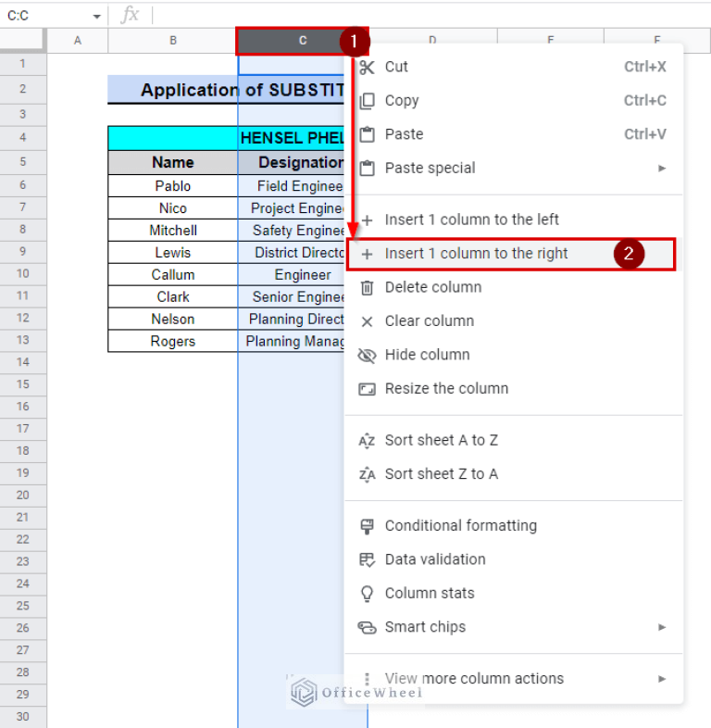Select row 14 header

23,362
